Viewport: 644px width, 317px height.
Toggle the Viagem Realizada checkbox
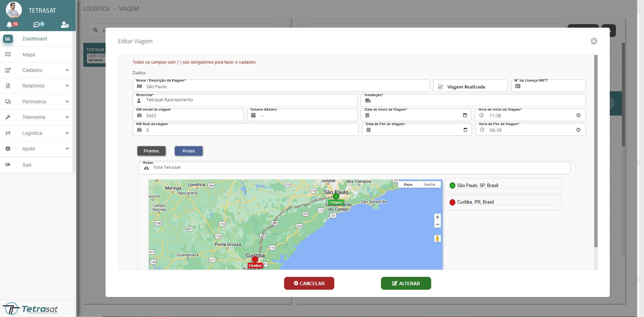[x=440, y=87]
